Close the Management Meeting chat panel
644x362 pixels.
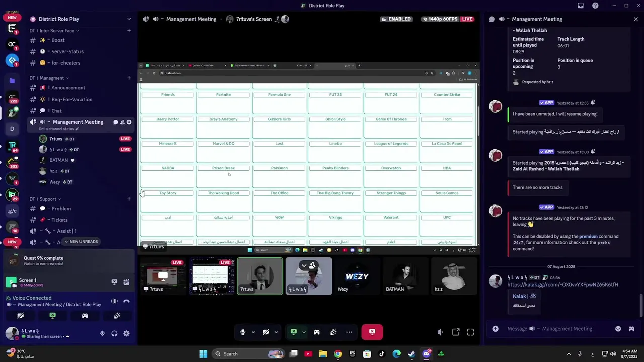pos(636,19)
